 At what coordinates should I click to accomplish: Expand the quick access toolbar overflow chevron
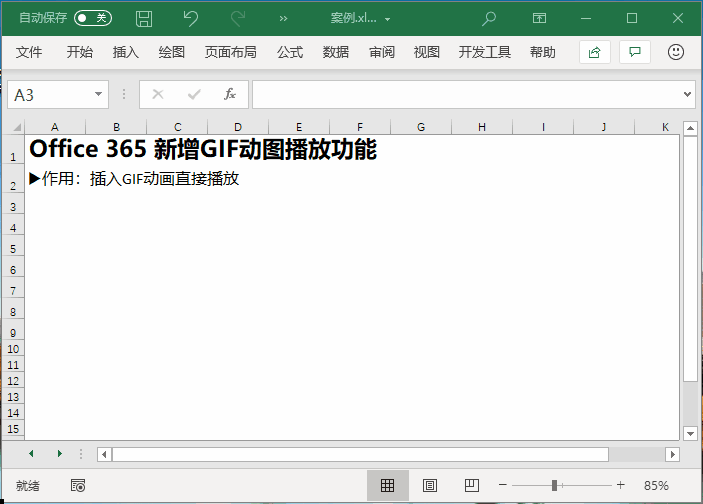pos(283,18)
